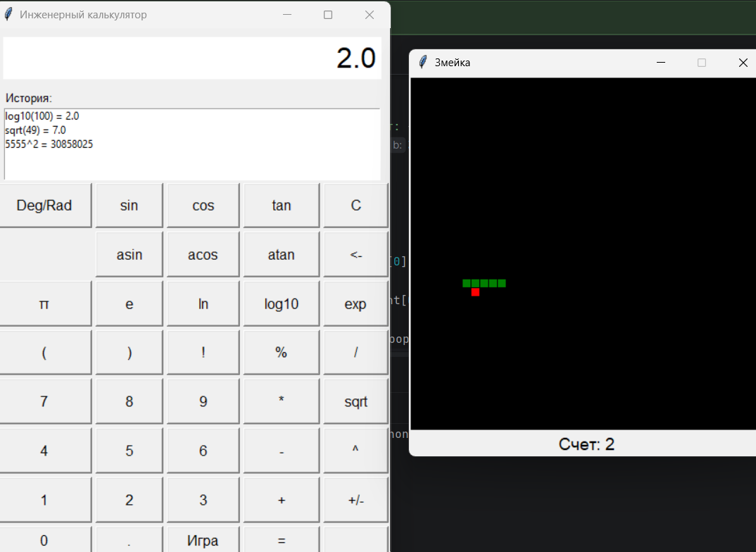Click the asin function button
Viewport: 756px width, 552px height.
pos(130,255)
